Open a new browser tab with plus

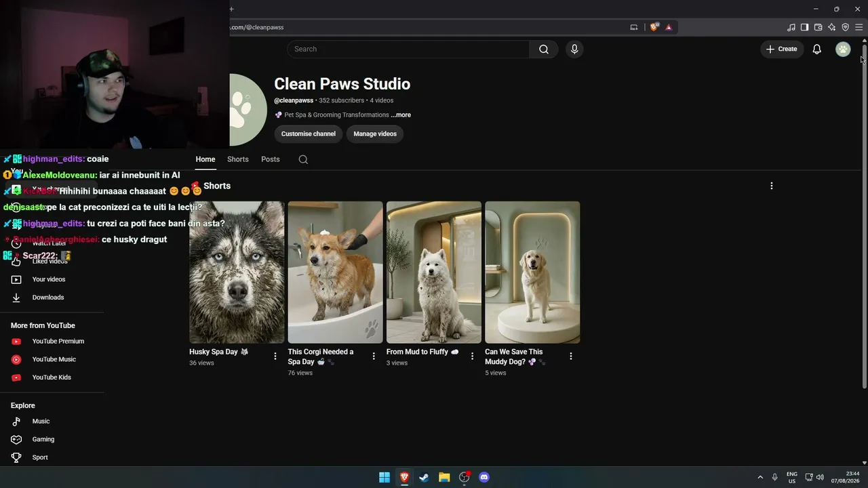[x=231, y=9]
